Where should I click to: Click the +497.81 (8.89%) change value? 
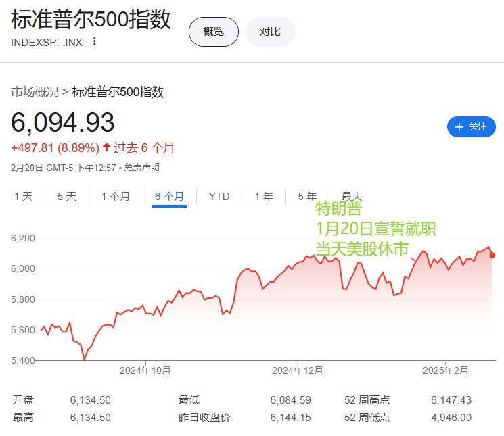(x=55, y=148)
